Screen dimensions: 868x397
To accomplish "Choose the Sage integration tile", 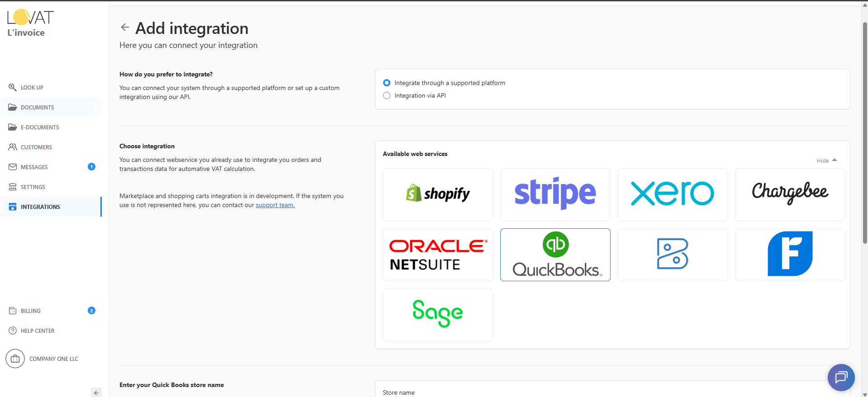I will pos(437,315).
